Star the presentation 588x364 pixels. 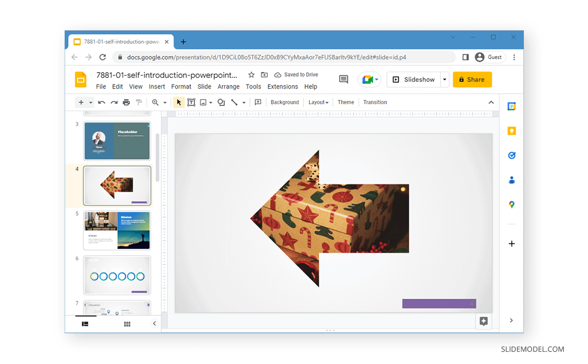[x=251, y=74]
